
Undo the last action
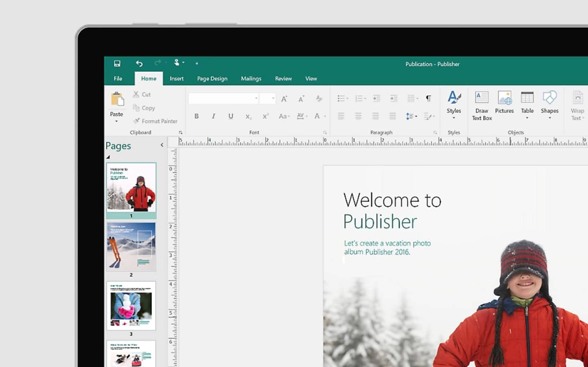click(139, 63)
